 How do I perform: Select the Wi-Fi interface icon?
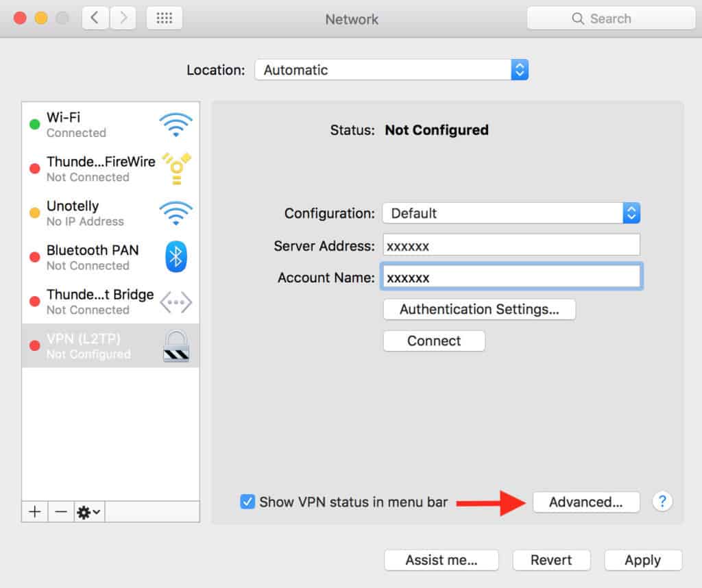[x=176, y=123]
